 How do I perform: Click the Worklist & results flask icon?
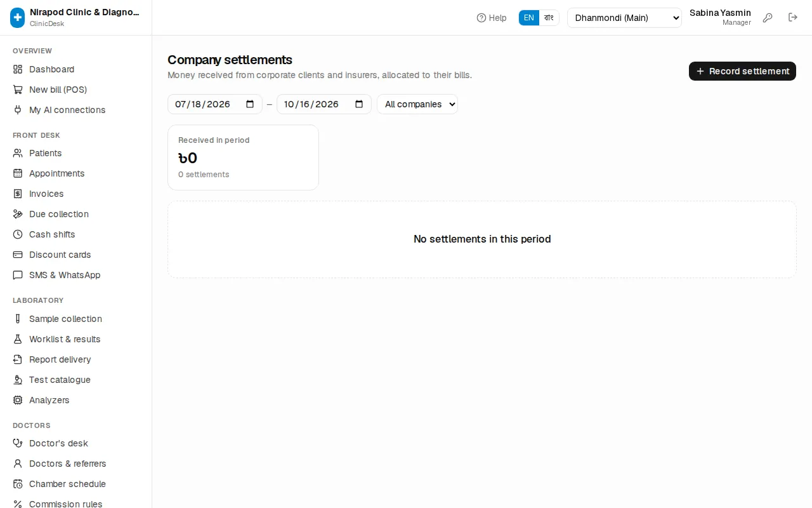click(18, 339)
